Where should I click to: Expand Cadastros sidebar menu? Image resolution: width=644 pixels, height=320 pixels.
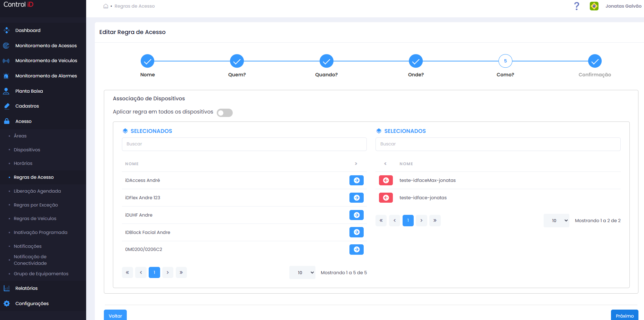tap(27, 106)
